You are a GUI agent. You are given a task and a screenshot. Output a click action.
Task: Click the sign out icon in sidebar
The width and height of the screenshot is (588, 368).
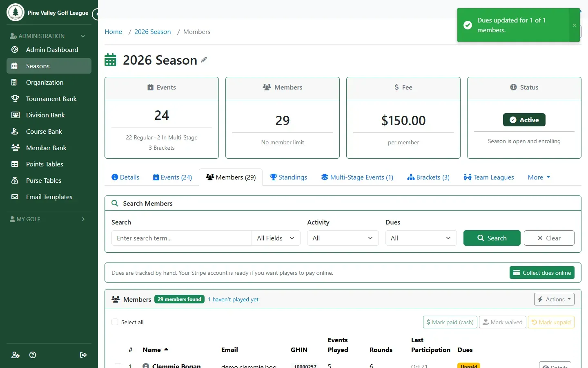point(83,355)
